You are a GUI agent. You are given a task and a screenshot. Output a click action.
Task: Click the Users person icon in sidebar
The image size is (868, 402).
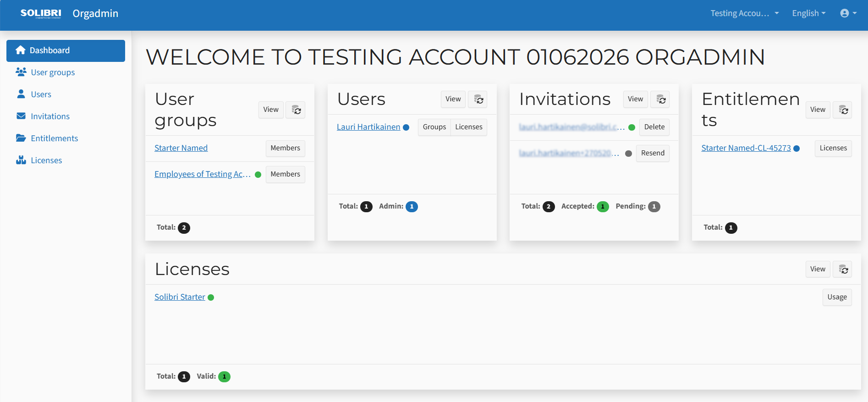tap(21, 94)
